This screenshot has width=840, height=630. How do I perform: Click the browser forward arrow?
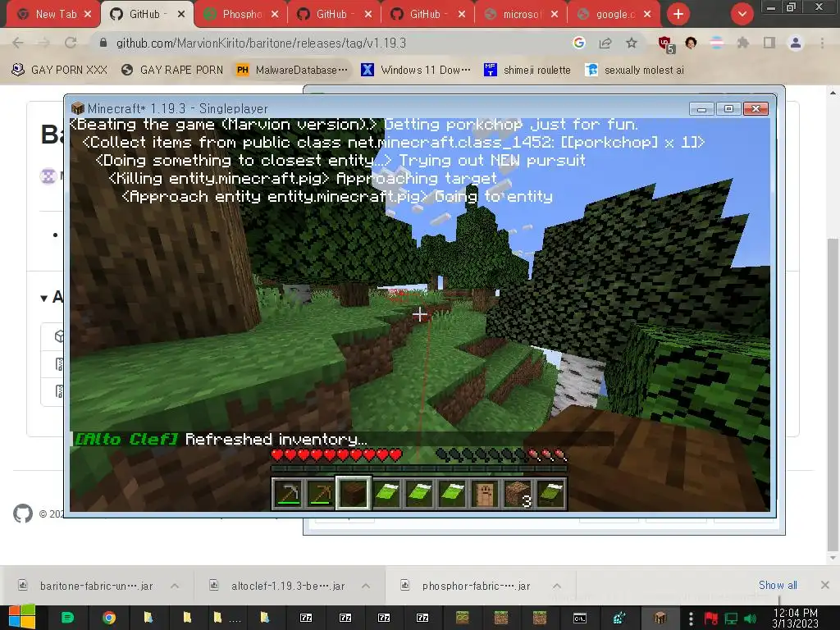[x=44, y=43]
